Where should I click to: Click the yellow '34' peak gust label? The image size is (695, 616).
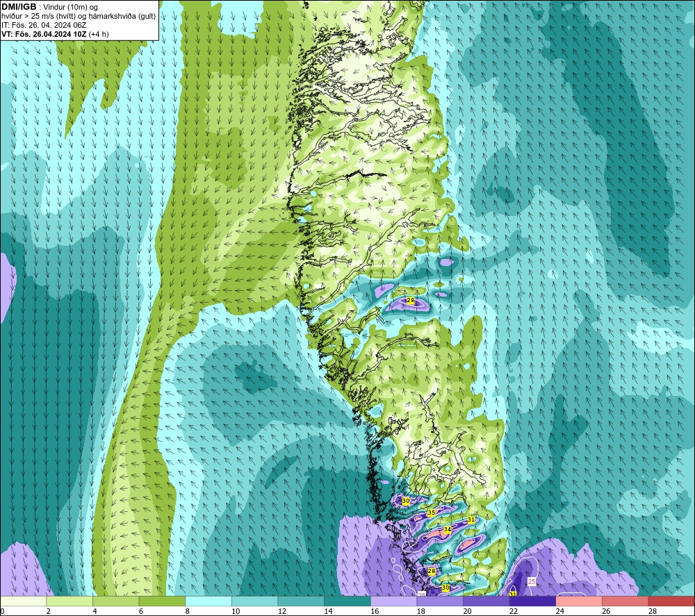click(447, 529)
